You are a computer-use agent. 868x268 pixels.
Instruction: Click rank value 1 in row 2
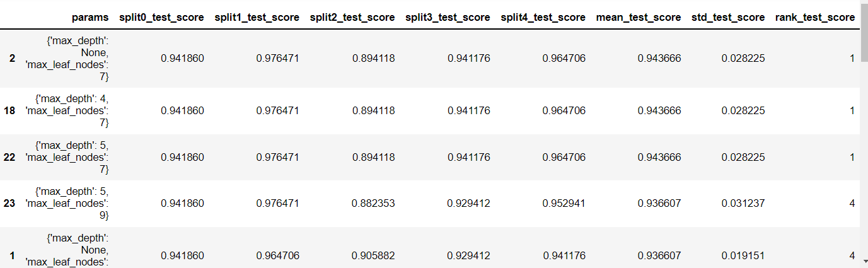(x=852, y=59)
